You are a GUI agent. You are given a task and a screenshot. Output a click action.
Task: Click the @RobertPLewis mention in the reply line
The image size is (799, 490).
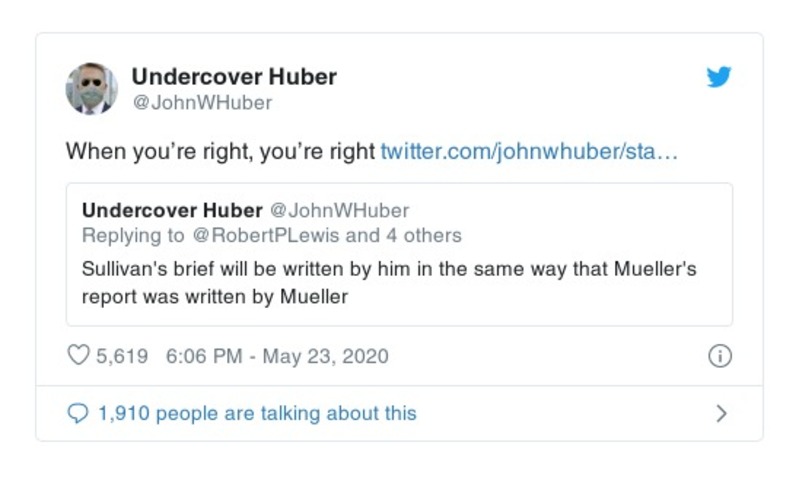click(265, 236)
